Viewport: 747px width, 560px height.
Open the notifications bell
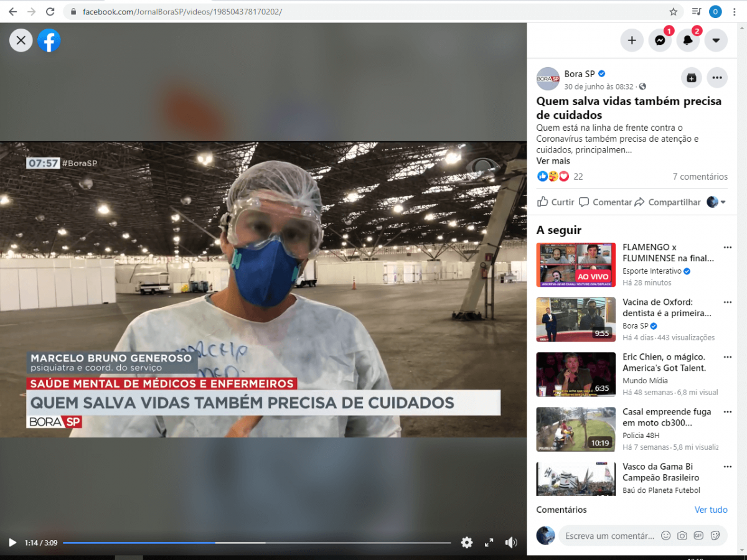coord(688,40)
